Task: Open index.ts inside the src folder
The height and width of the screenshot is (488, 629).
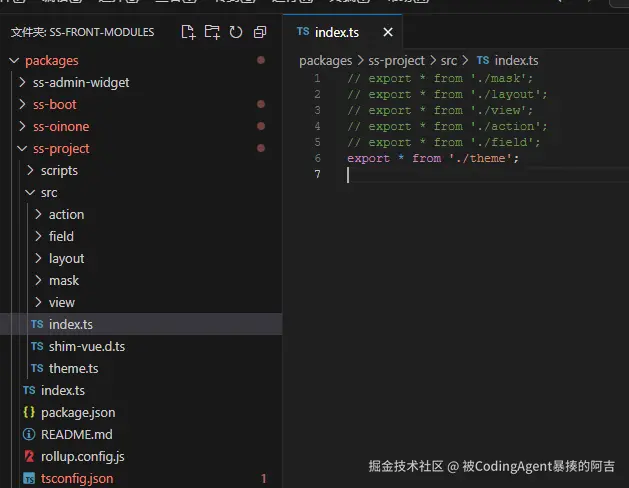Action: tap(141, 324)
